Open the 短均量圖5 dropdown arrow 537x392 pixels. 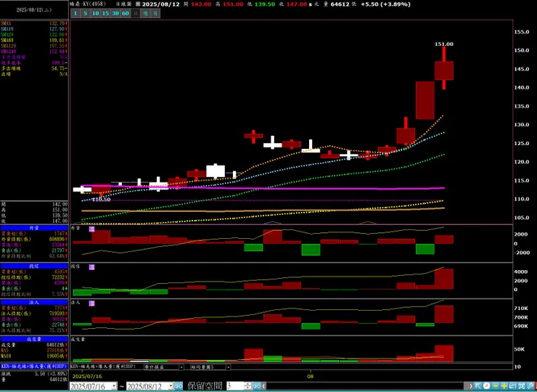pyautogui.click(x=228, y=367)
